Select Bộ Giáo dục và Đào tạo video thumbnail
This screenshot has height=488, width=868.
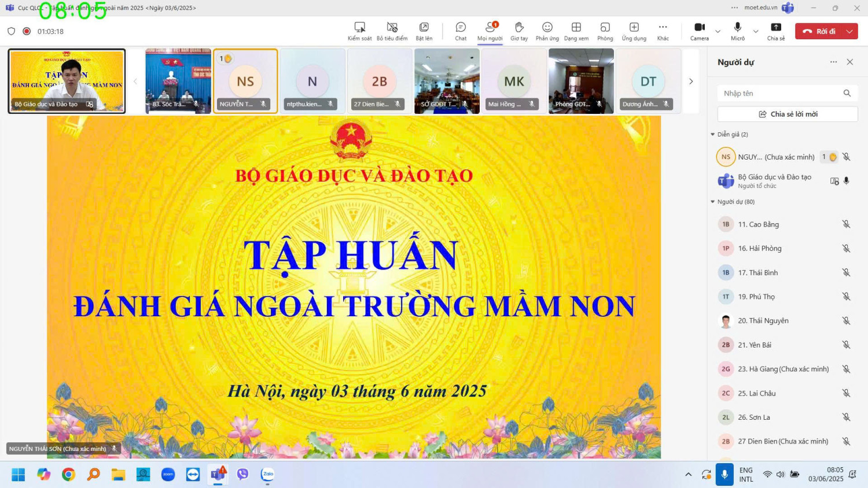(67, 81)
